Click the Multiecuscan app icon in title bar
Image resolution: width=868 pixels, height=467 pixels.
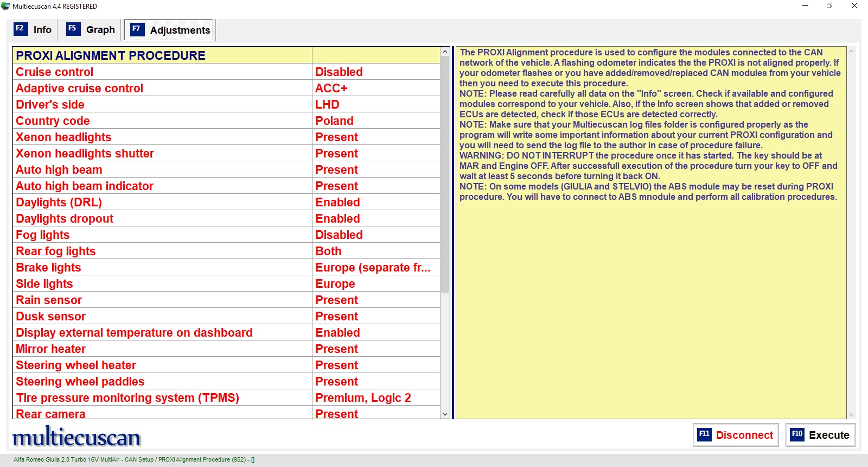[5, 6]
